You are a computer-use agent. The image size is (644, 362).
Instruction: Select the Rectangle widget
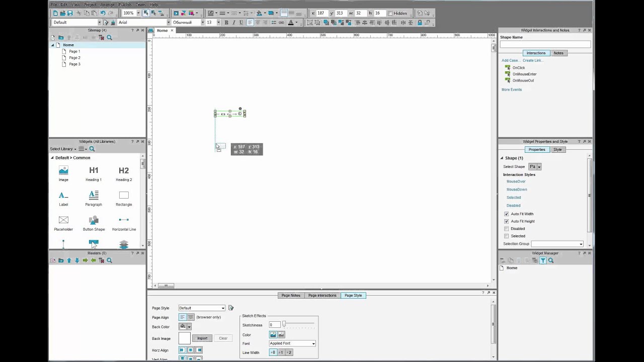[124, 199]
